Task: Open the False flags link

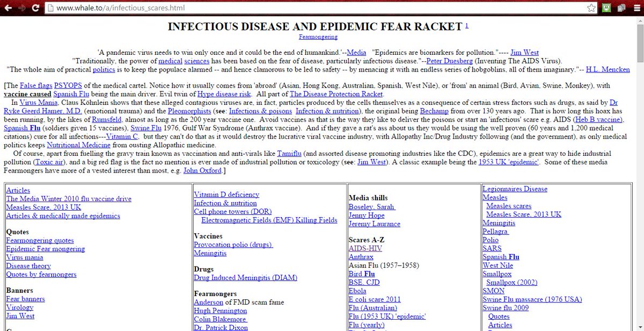Action: pos(36,85)
